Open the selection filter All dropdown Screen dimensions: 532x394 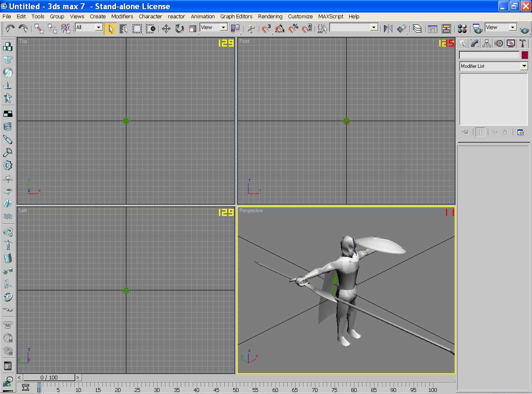click(89, 27)
